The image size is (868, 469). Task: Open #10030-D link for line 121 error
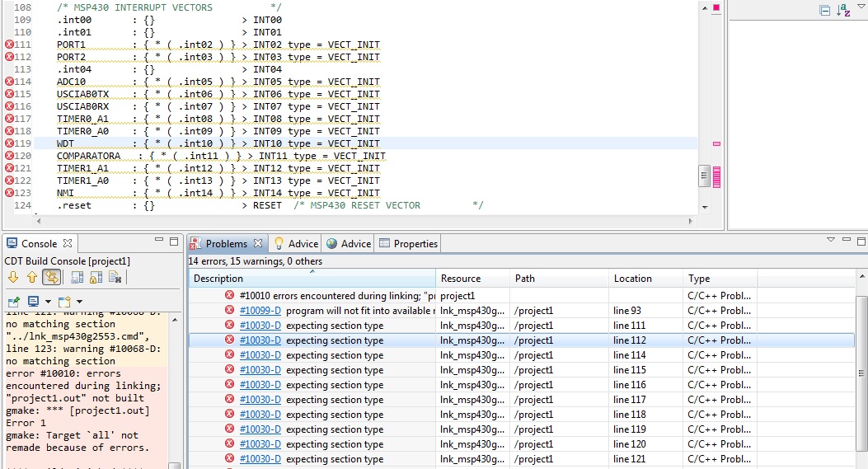coord(260,459)
